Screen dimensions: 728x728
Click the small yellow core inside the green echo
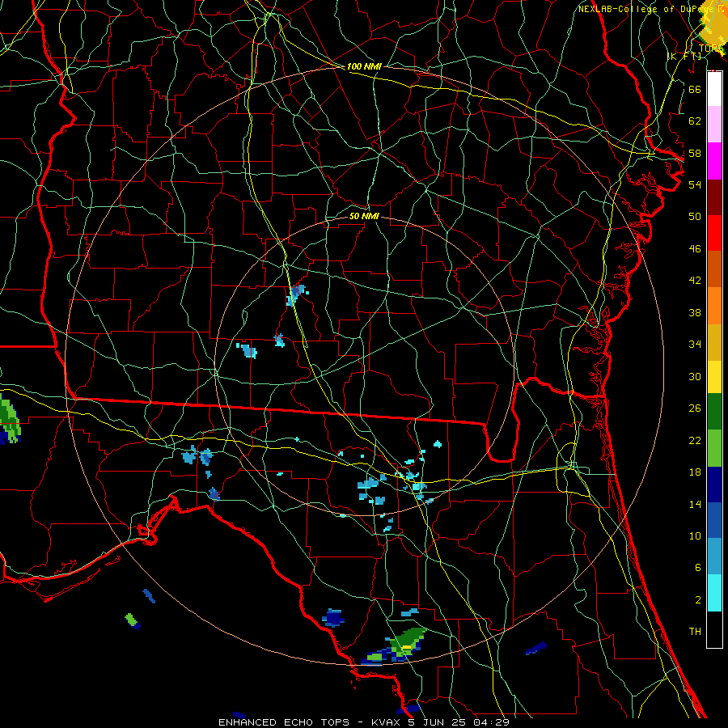click(406, 647)
